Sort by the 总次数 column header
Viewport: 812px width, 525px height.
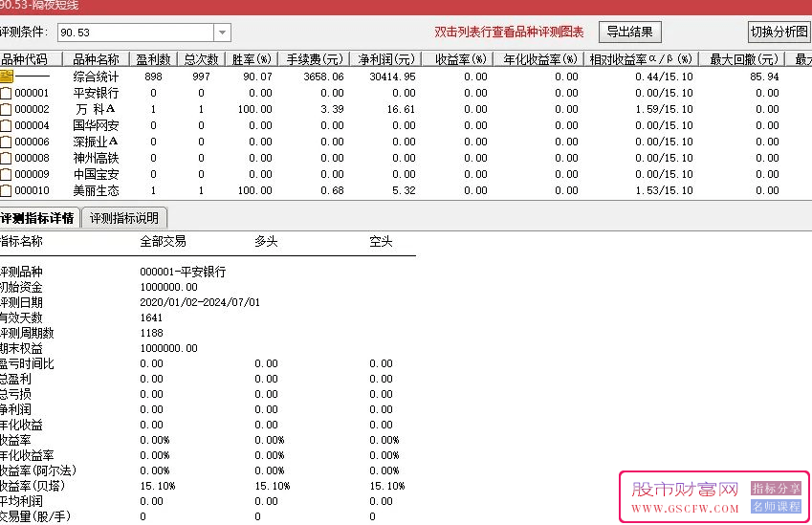pyautogui.click(x=201, y=59)
